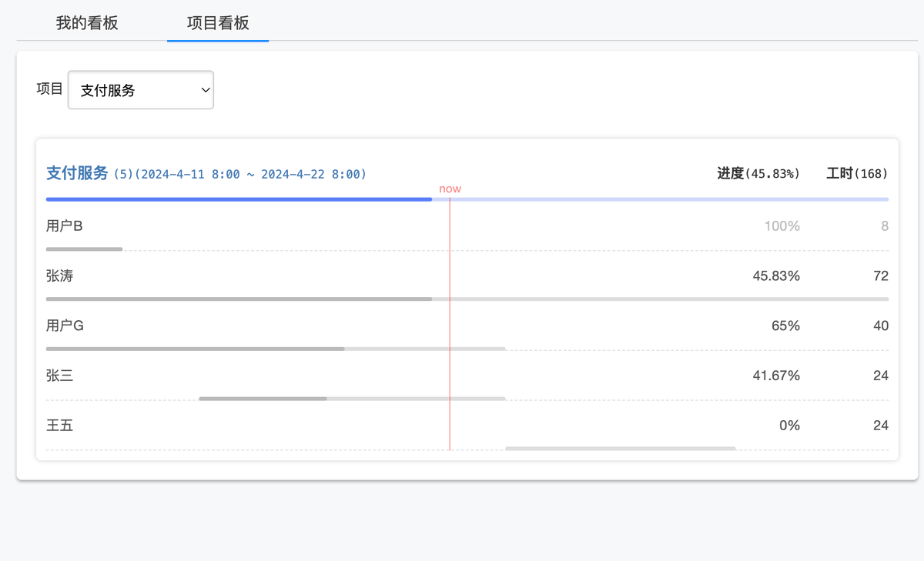This screenshot has height=561, width=924.
Task: Select the 张三 row name
Action: coord(59,376)
